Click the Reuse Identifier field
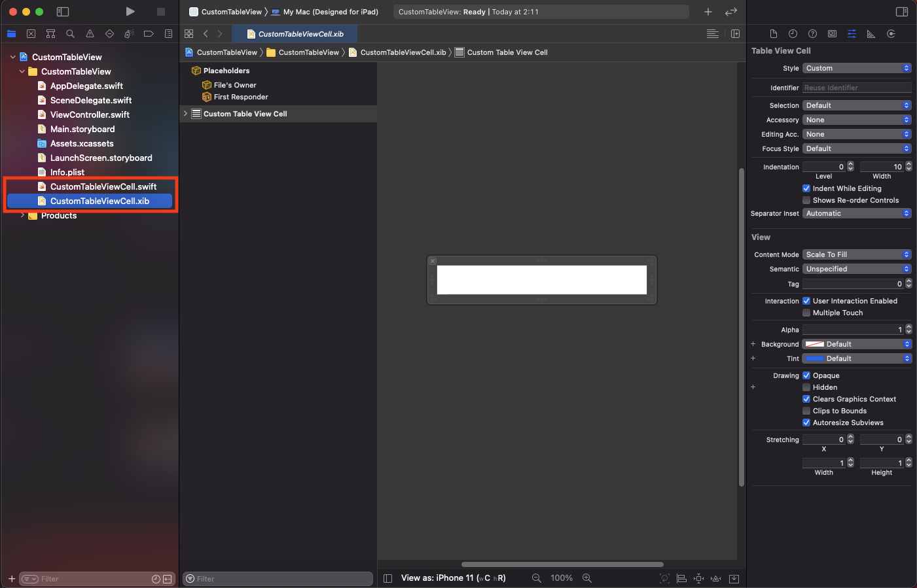This screenshot has height=588, width=917. (857, 88)
